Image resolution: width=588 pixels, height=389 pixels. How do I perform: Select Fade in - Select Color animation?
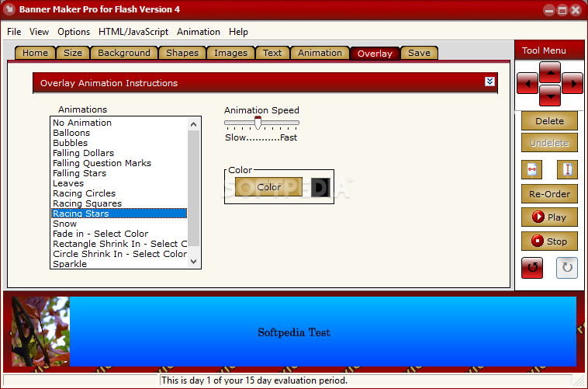click(x=119, y=234)
